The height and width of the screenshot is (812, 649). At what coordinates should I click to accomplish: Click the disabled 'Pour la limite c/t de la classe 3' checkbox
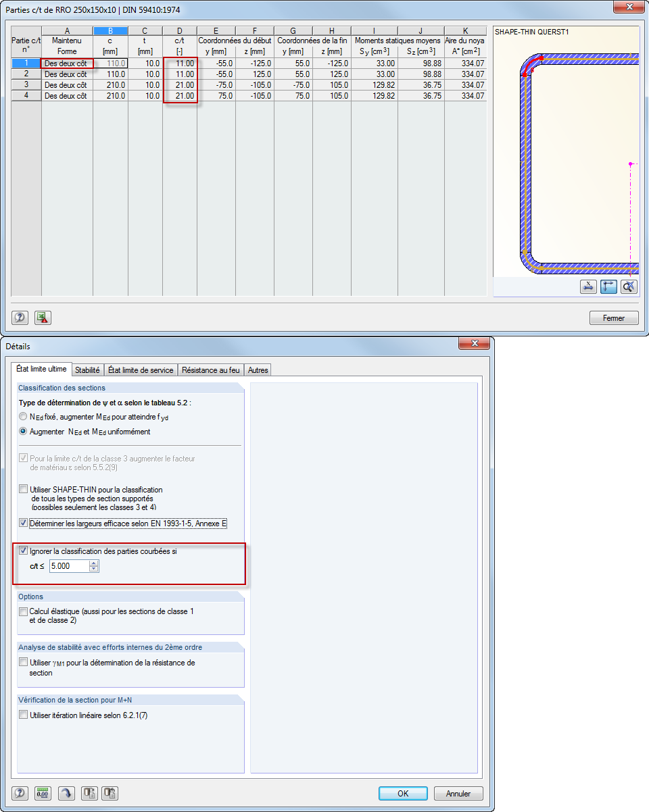[x=24, y=459]
